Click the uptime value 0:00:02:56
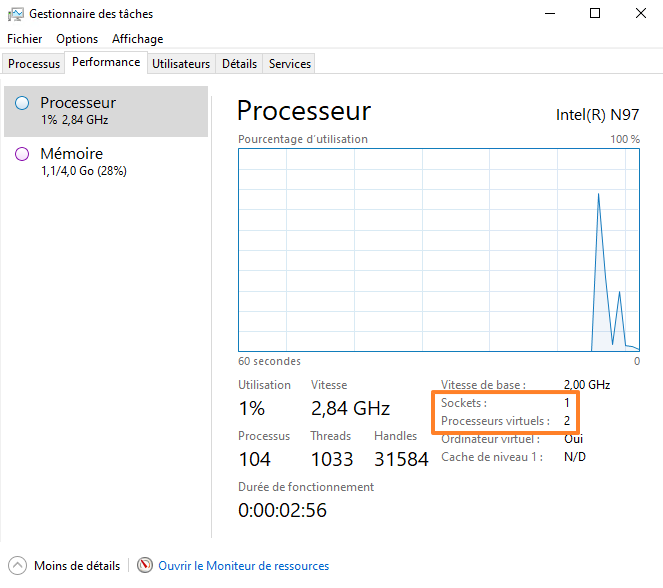Viewport: 663px width, 588px height. [282, 510]
